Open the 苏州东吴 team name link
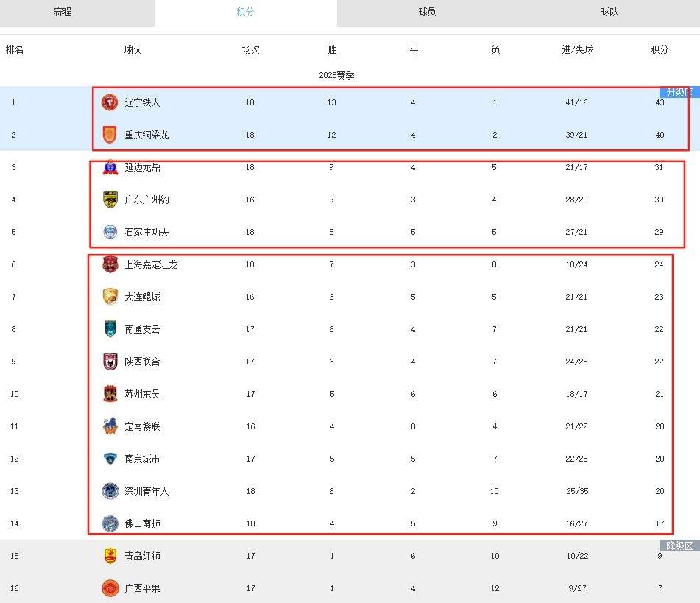 pyautogui.click(x=142, y=394)
